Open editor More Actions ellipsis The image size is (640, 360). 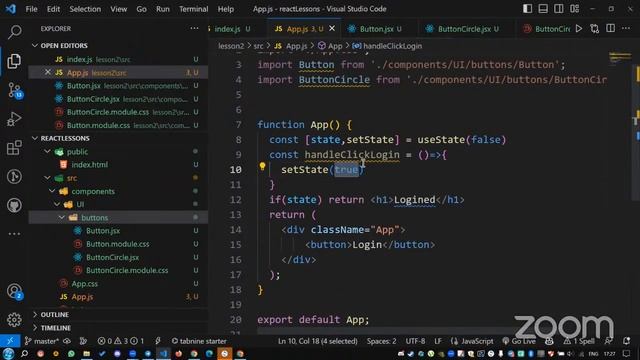(626, 29)
